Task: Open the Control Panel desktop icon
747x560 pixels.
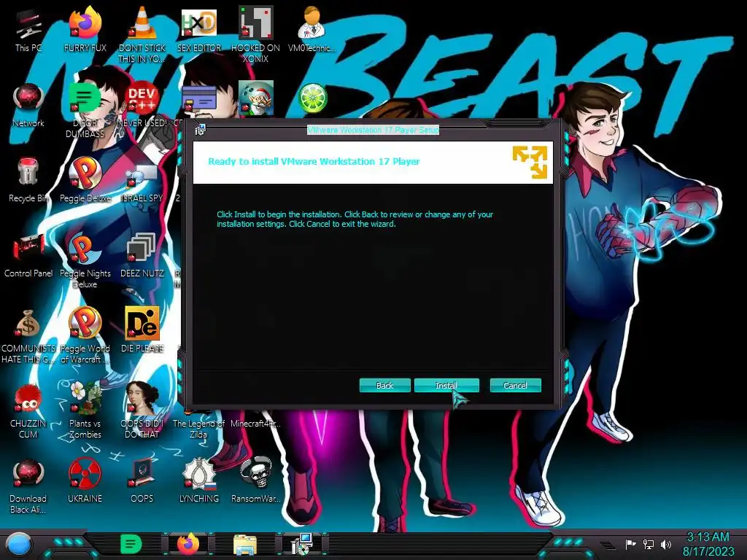Action: tap(28, 255)
